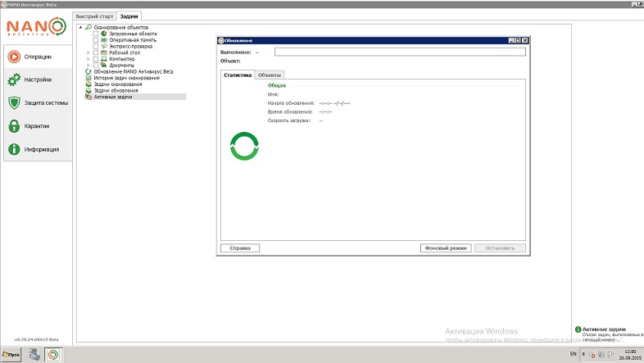The height and width of the screenshot is (363, 644).
Task: Expand the Компьютер tree node
Action: pos(88,59)
